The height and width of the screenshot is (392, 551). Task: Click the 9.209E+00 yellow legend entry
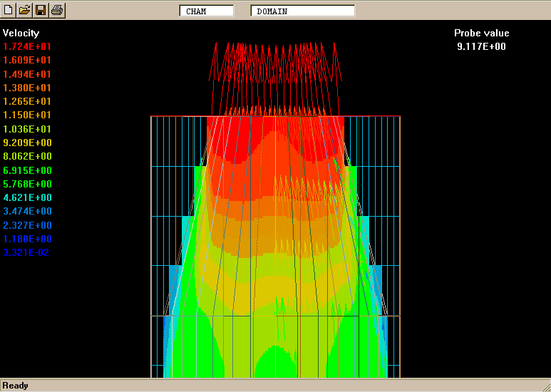tap(27, 143)
